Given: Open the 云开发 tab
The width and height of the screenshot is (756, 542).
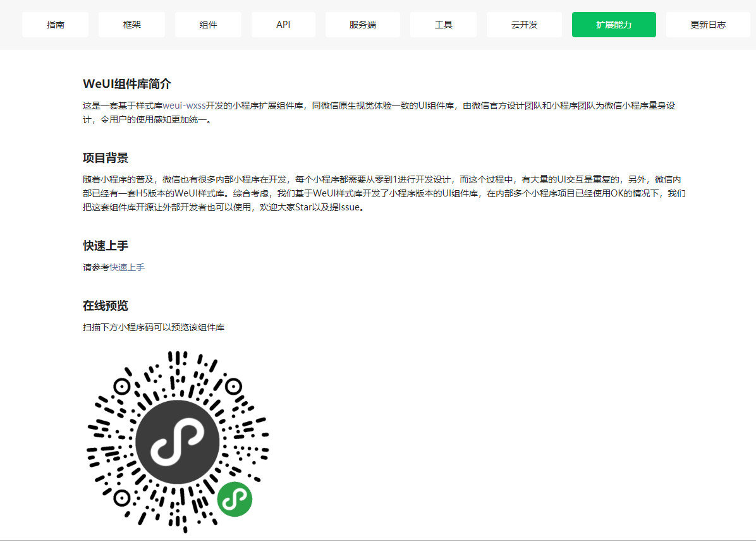Looking at the screenshot, I should (x=524, y=25).
